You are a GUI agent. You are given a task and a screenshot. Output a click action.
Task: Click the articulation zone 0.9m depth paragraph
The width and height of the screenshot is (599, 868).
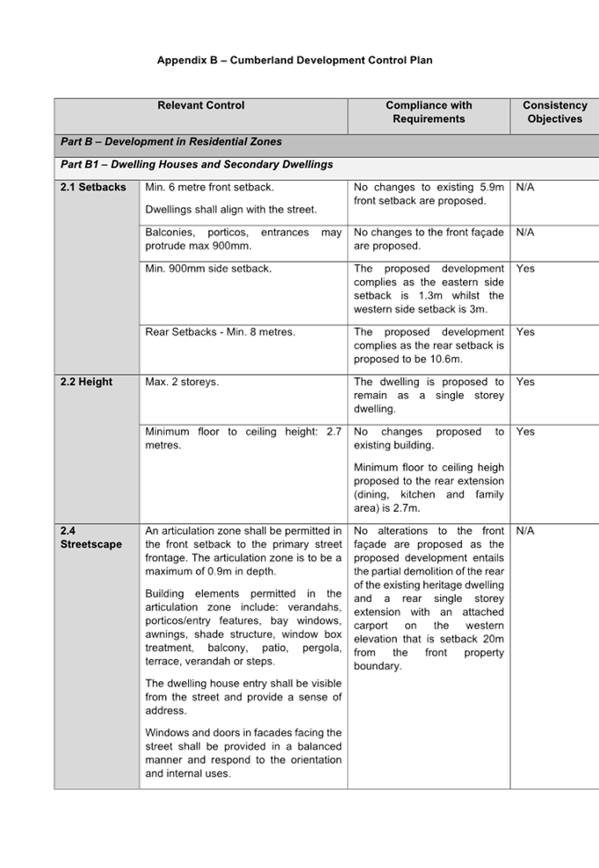[x=243, y=551]
